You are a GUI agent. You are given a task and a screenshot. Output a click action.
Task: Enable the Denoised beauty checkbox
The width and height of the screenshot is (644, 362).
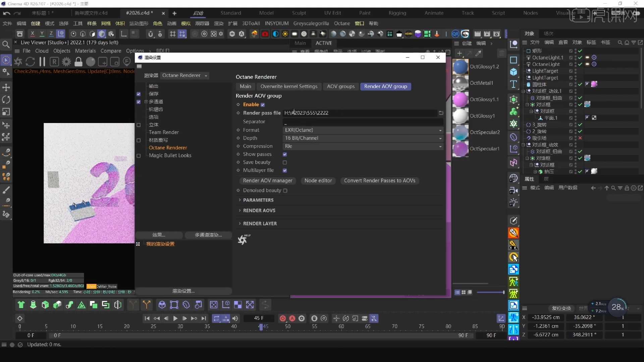285,191
